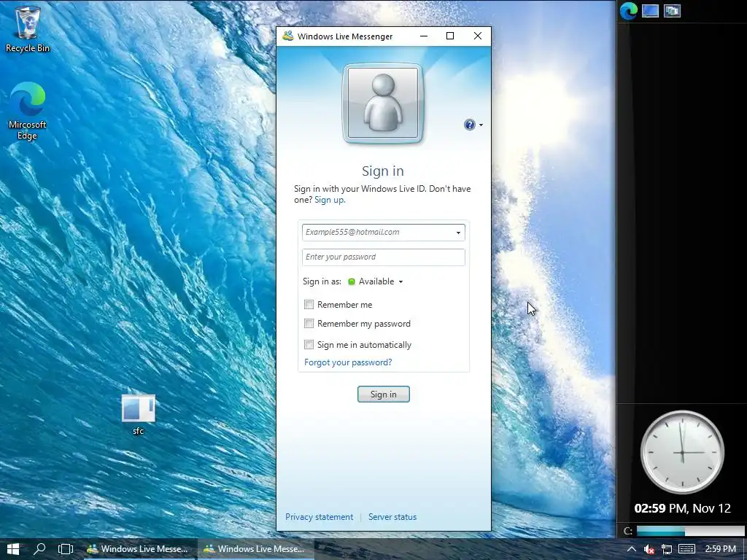Screen dimensions: 747x560
Task: Check Remember my password
Action: coord(309,323)
